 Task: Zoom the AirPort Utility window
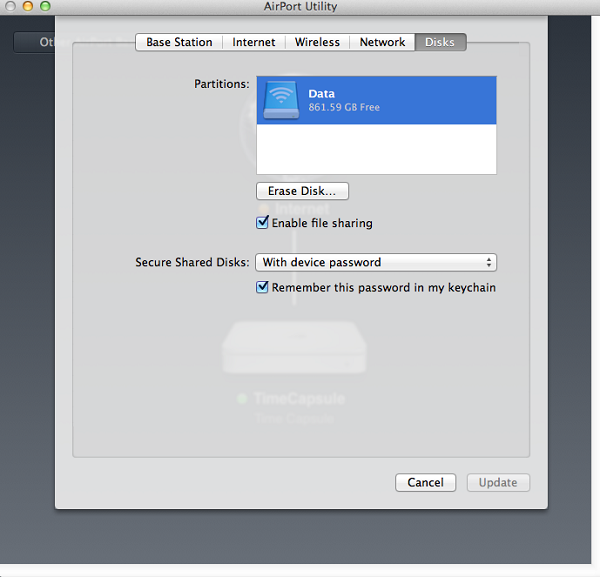coord(45,6)
